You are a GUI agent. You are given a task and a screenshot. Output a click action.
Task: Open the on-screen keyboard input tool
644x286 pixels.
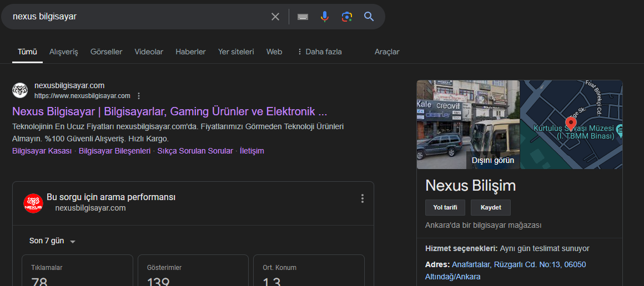[x=303, y=17]
